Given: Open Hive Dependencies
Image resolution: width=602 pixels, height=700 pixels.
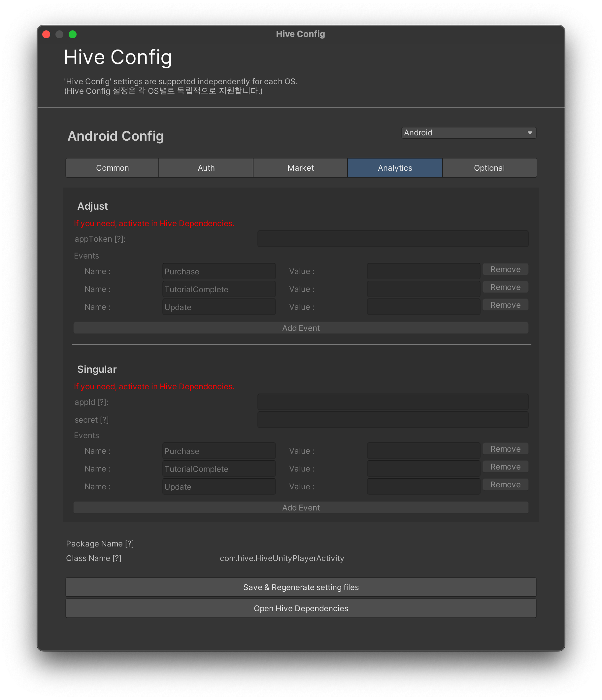Looking at the screenshot, I should coord(301,609).
